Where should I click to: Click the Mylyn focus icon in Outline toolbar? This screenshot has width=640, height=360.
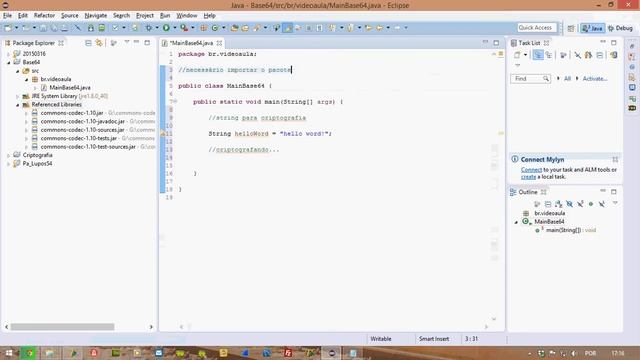537,204
